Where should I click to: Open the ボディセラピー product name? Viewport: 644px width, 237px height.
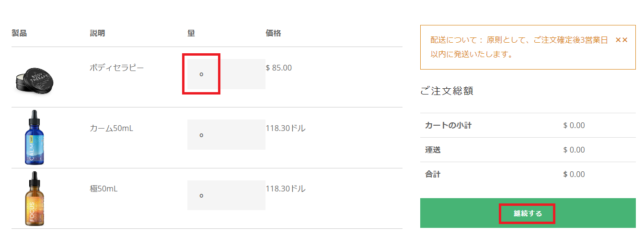(116, 68)
